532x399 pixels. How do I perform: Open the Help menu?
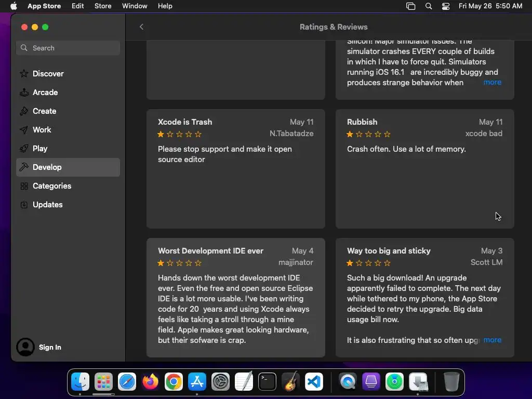[165, 6]
